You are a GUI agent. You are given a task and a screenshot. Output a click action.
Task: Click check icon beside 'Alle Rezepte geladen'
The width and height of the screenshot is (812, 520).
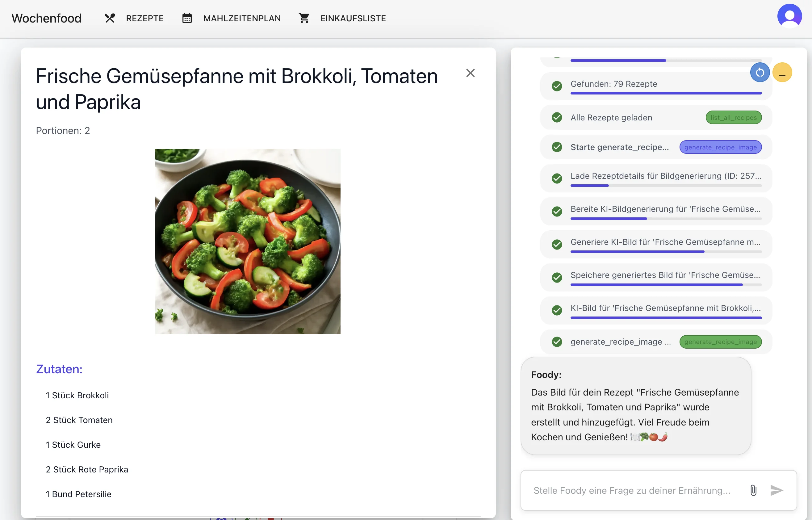pyautogui.click(x=557, y=118)
